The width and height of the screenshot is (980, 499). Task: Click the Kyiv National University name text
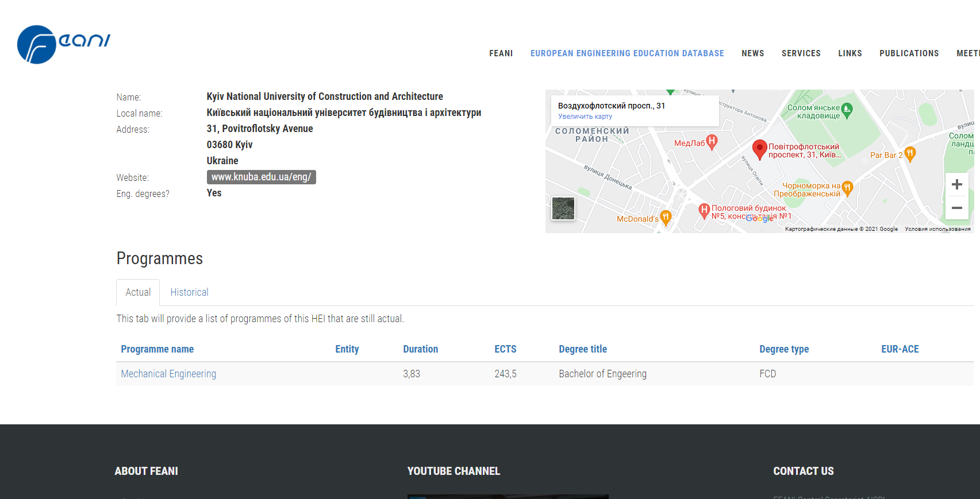tap(325, 96)
